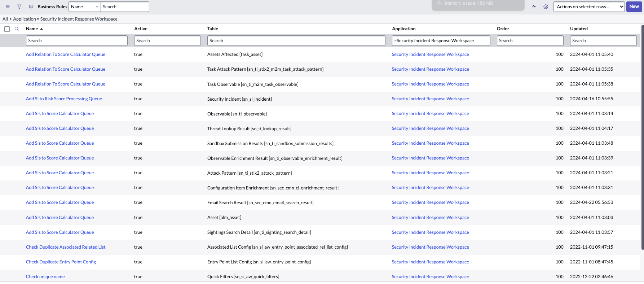Open the rule for Sightings Search Detail row
644x284 pixels.
coord(60,232)
